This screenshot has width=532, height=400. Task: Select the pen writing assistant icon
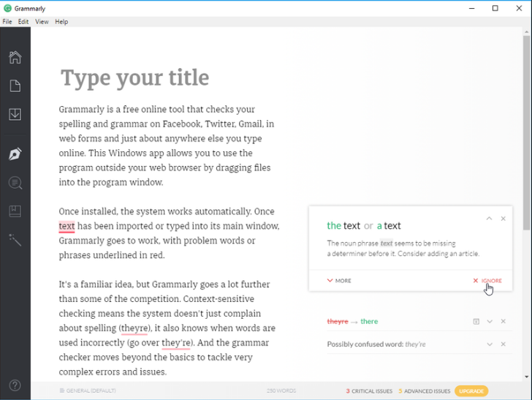click(x=15, y=154)
